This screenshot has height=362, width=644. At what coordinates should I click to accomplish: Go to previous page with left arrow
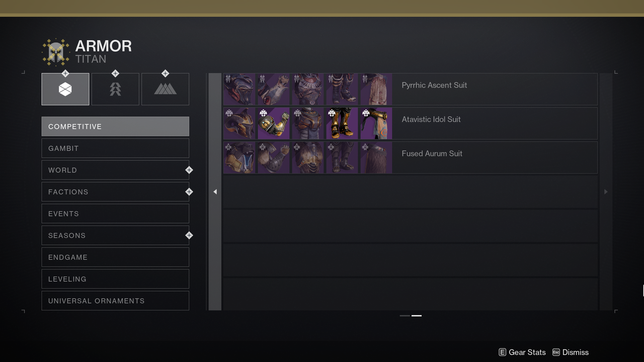point(215,192)
